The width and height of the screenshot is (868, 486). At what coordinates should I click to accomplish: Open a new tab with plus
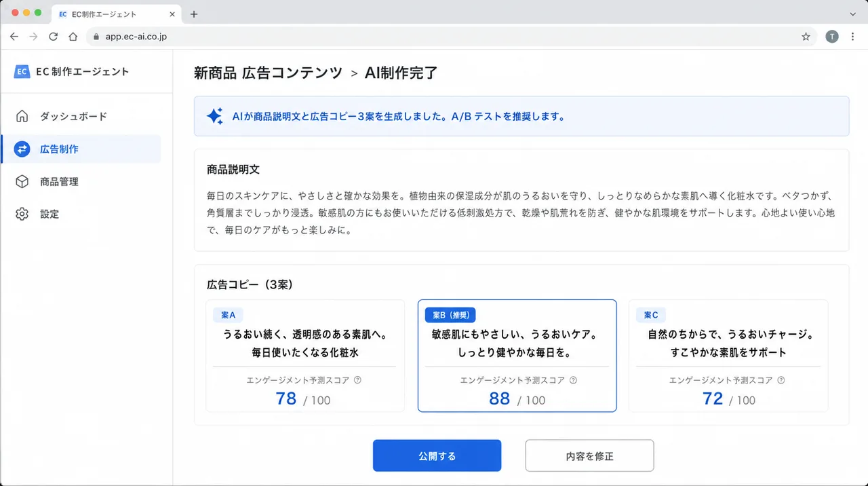click(194, 14)
